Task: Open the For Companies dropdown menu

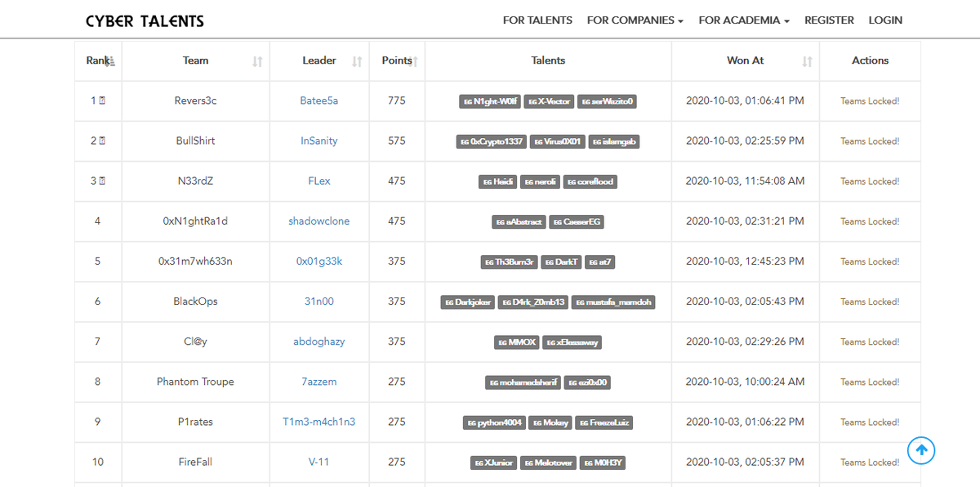Action: (635, 20)
